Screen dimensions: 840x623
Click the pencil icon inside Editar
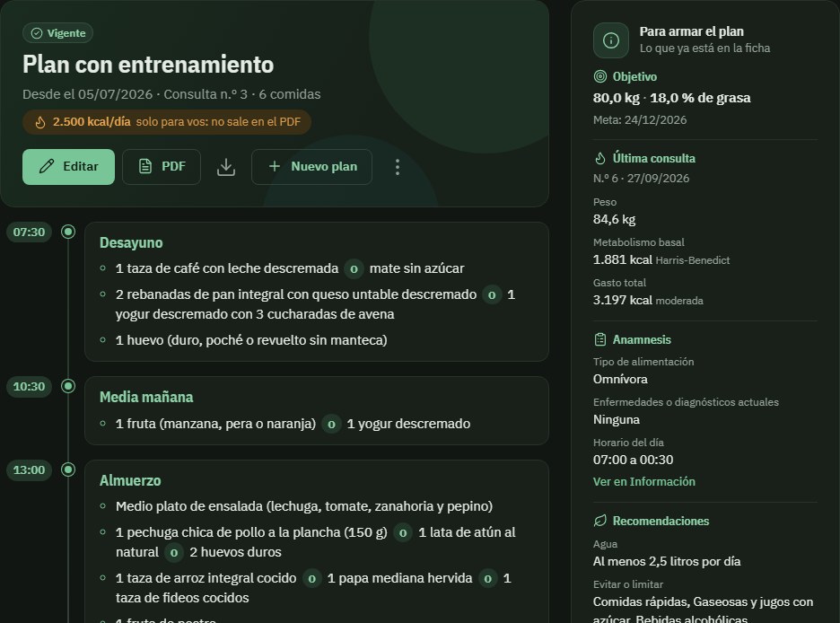[47, 167]
